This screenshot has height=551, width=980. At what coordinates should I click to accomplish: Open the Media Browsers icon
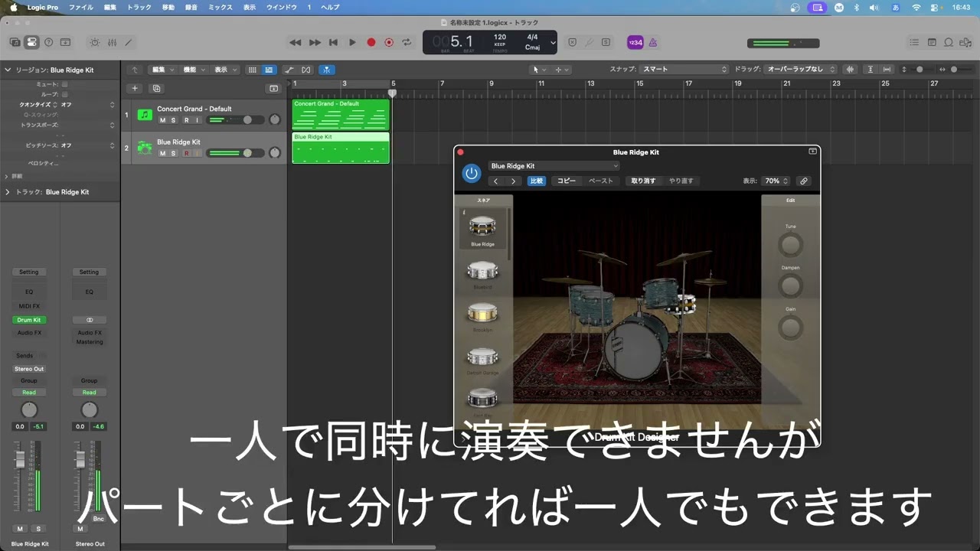(x=965, y=43)
